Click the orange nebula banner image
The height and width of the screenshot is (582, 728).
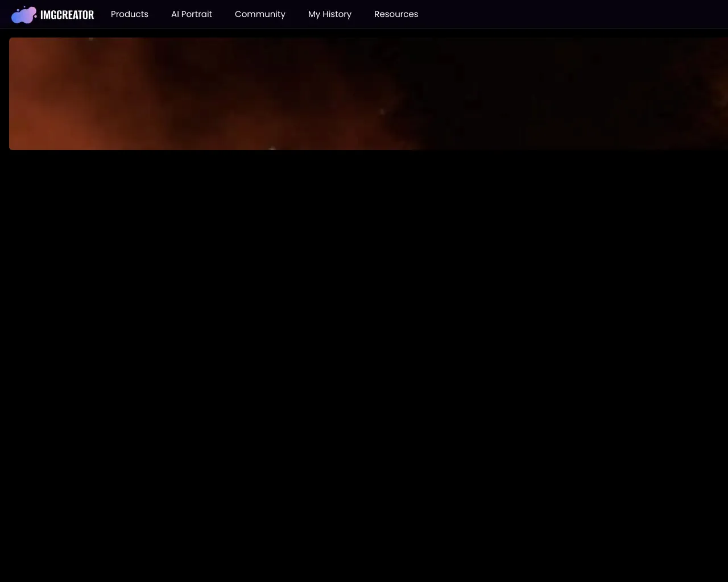tap(369, 94)
